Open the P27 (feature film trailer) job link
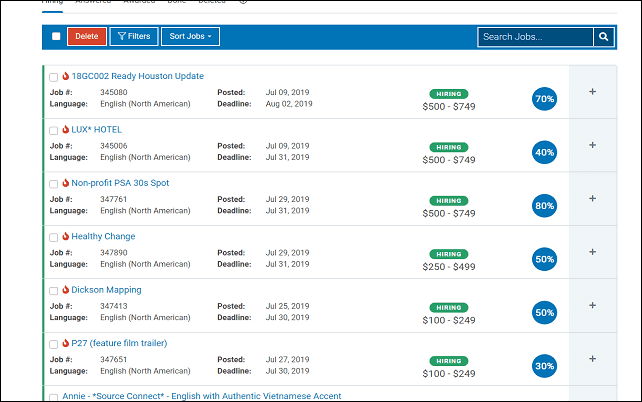 [119, 344]
